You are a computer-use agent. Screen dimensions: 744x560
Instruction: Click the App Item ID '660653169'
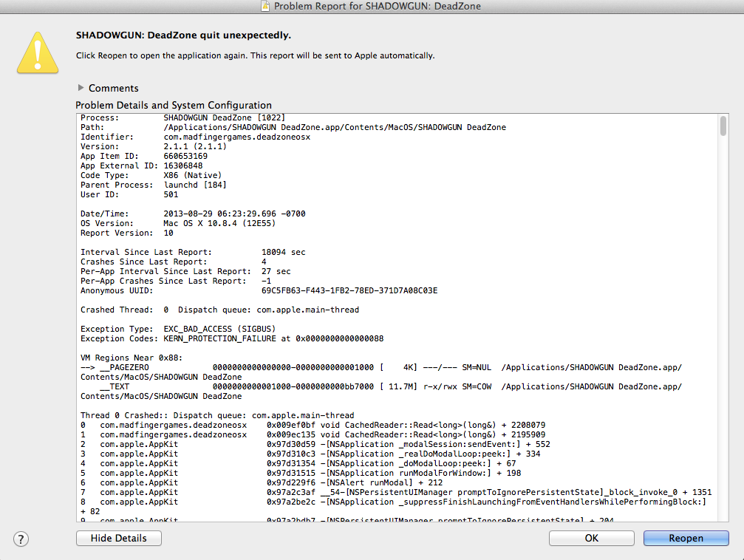pos(185,156)
